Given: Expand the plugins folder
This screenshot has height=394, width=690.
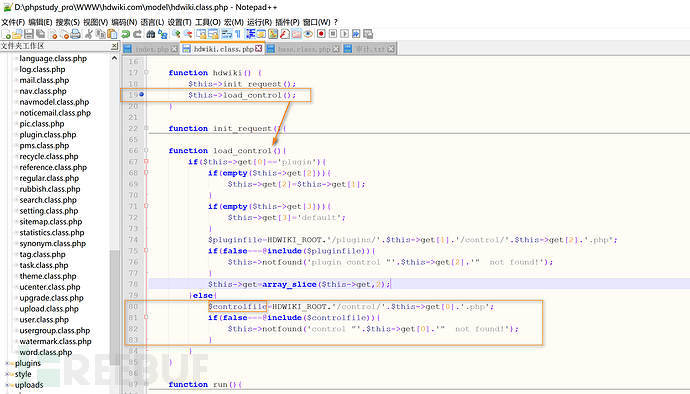Looking at the screenshot, I should [x=7, y=363].
